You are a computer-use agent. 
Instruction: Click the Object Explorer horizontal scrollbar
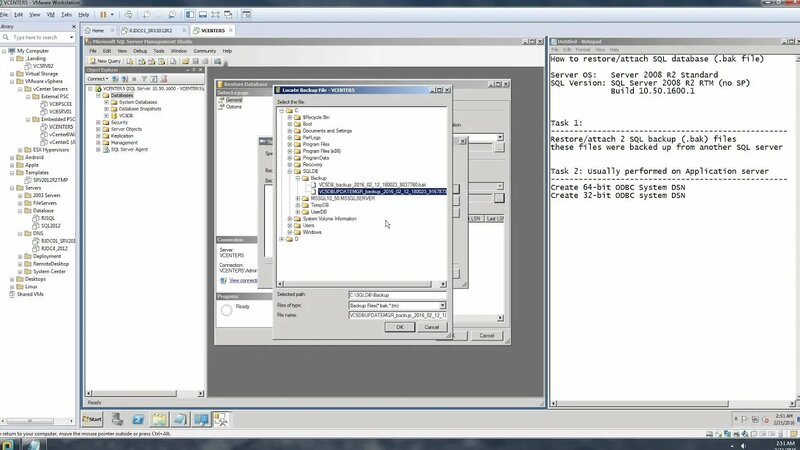145,393
